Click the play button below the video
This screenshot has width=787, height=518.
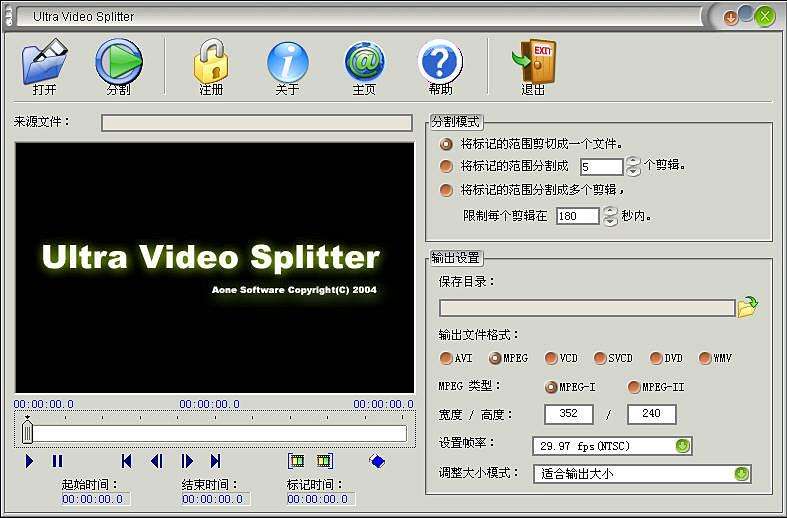pyautogui.click(x=29, y=461)
